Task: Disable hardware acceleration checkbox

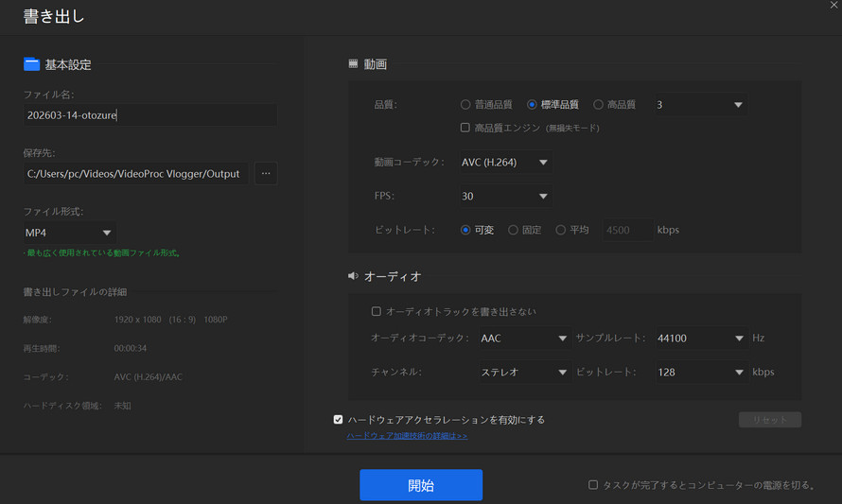Action: (x=339, y=419)
